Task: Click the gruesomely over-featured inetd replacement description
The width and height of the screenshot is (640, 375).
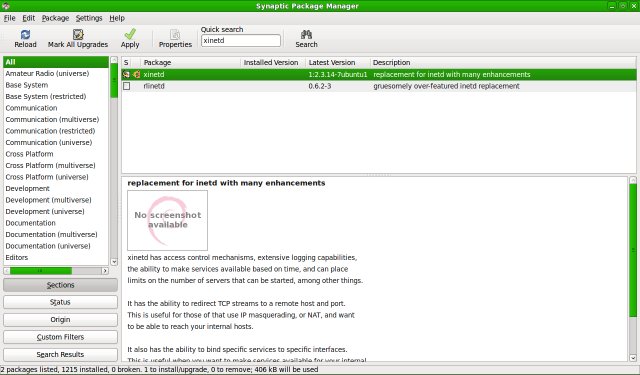Action: 446,86
